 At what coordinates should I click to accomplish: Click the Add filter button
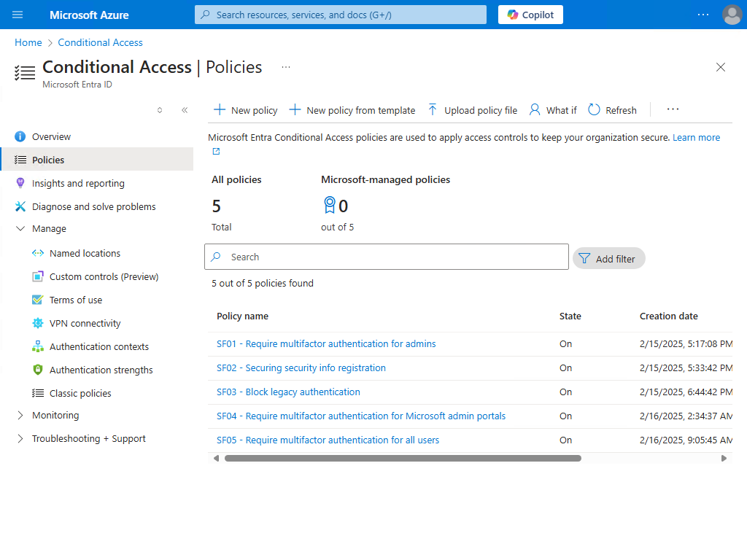coord(609,258)
